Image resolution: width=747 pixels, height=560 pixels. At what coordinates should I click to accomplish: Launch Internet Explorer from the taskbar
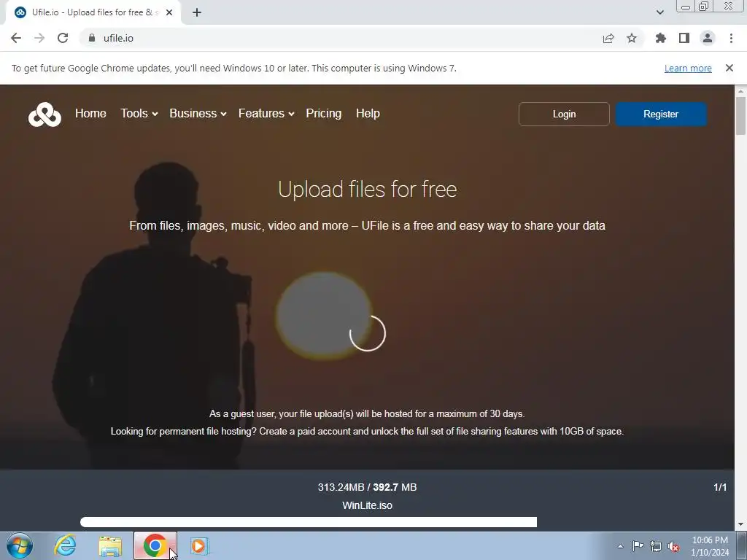pos(65,545)
